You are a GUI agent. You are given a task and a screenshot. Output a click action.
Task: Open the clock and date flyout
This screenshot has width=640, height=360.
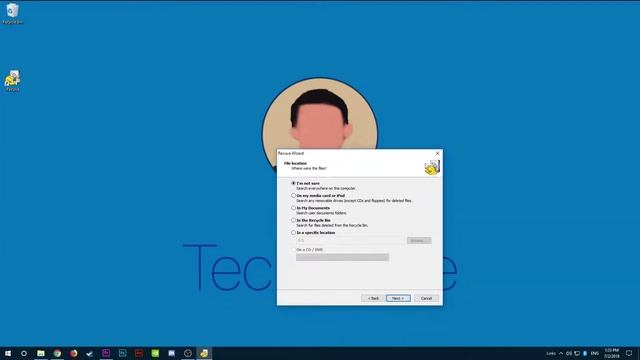click(x=611, y=353)
